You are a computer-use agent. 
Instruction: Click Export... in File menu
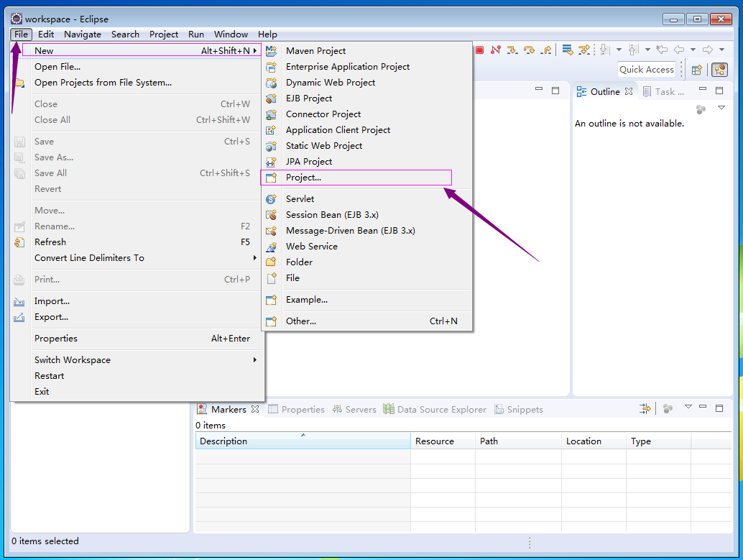(137, 317)
